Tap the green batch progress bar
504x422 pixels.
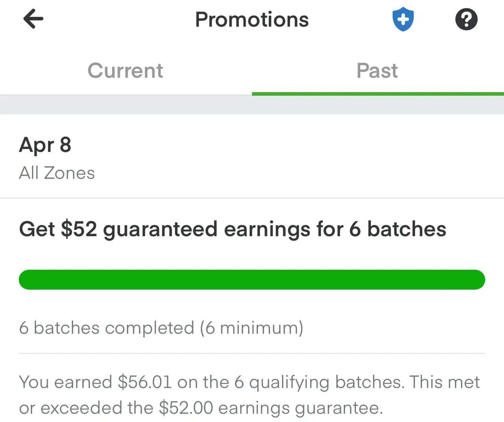(252, 280)
